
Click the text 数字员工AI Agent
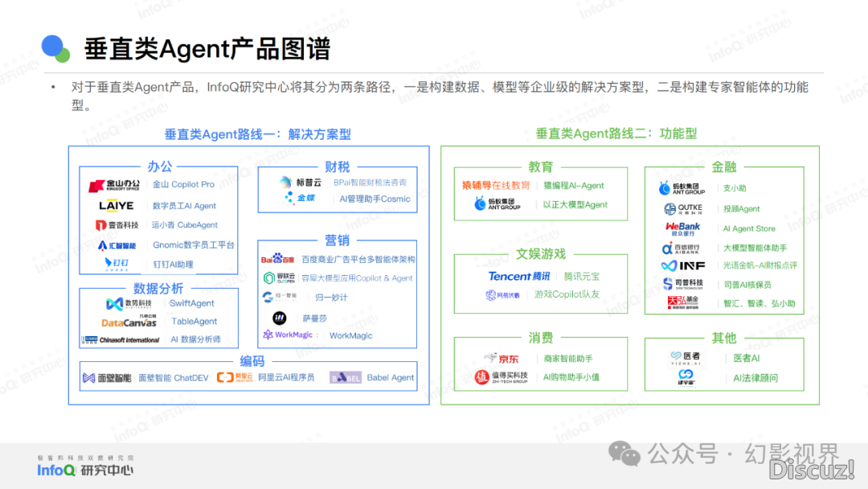[184, 205]
